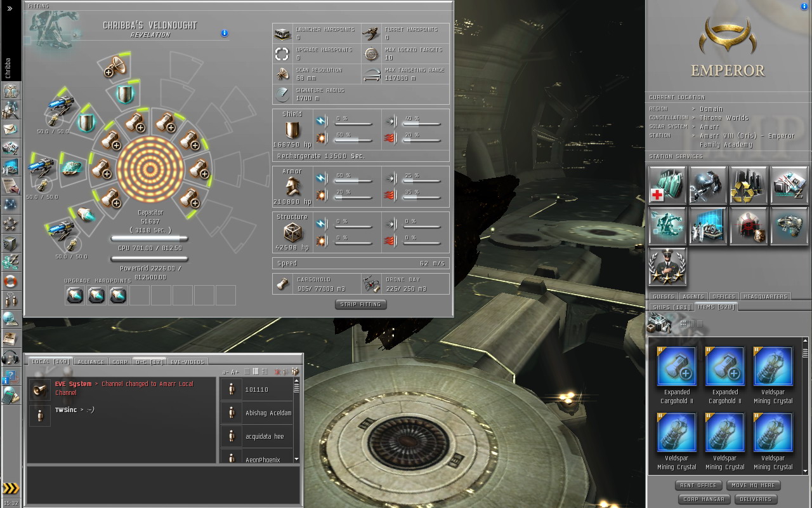
Task: Switch to the Ships [181] tab
Action: (671, 307)
